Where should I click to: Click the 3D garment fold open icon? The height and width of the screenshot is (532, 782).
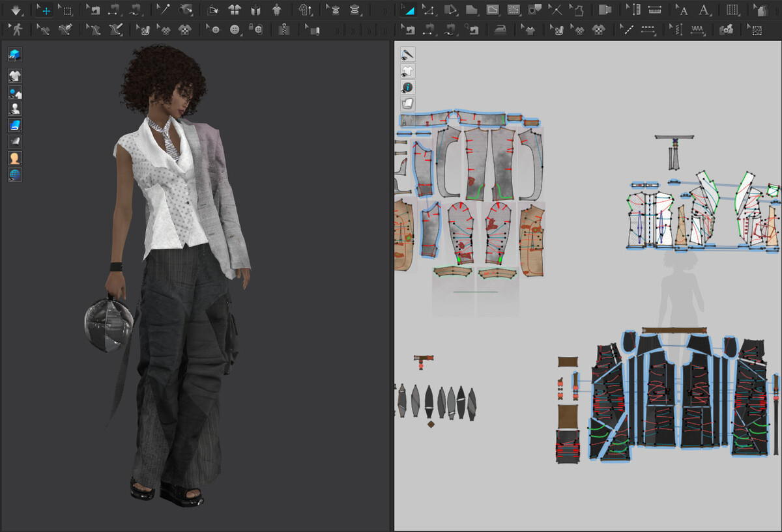click(255, 10)
